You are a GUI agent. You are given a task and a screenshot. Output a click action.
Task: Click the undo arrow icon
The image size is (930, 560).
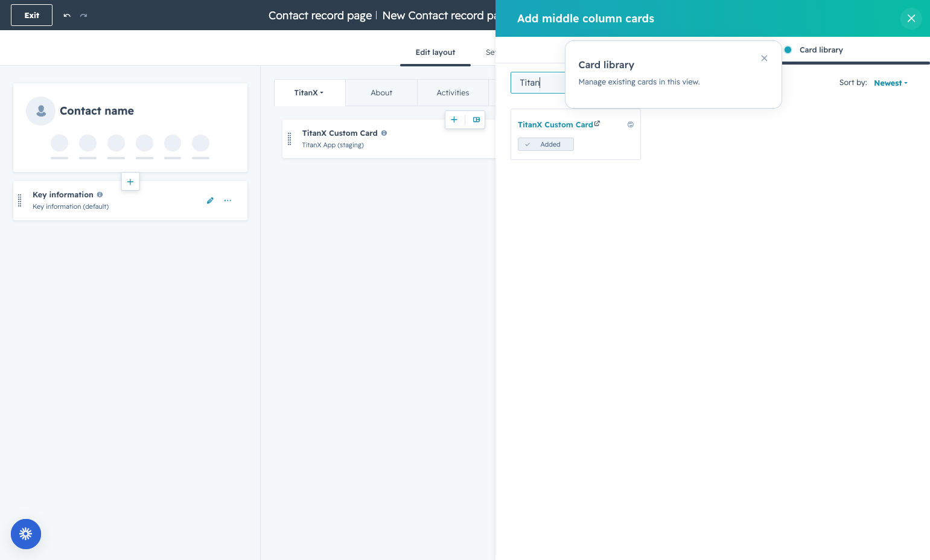(67, 15)
